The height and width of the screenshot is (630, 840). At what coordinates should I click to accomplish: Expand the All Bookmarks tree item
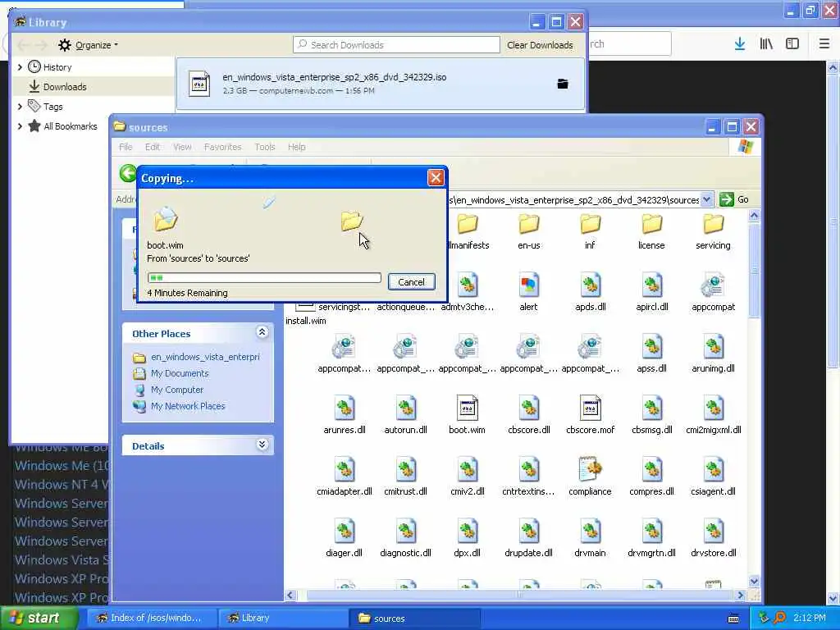(x=20, y=126)
